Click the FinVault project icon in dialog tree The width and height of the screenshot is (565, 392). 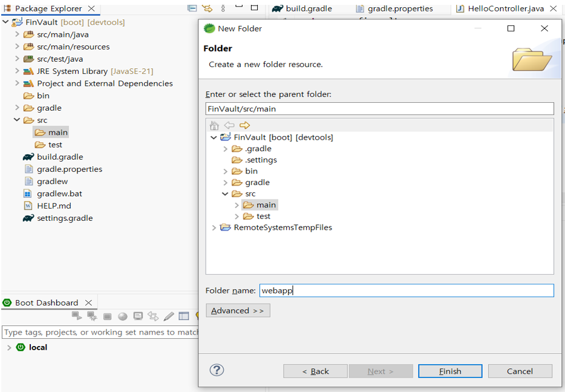[226, 137]
